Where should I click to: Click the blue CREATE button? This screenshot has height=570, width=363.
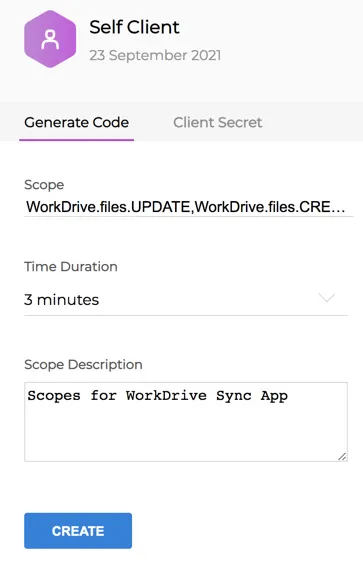(x=78, y=531)
